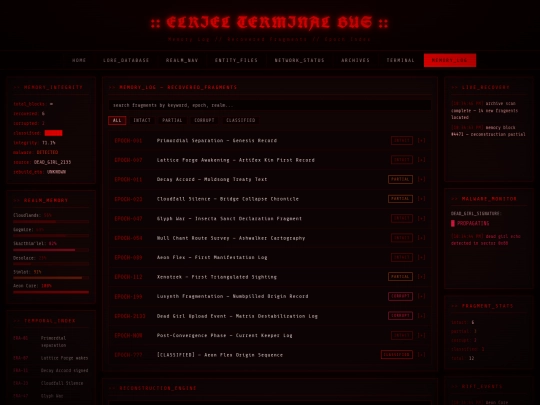The image size is (540, 405).
Task: Click the EPOCH-2133 label
Action: pyautogui.click(x=130, y=316)
